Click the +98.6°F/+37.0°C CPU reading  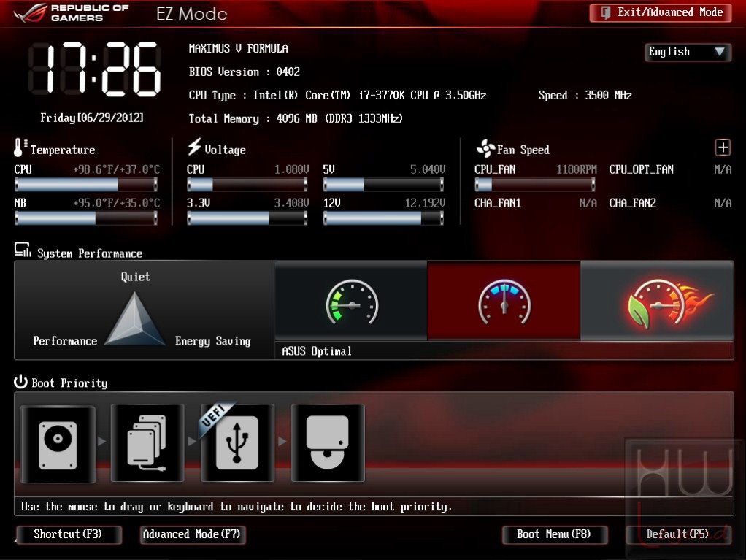[116, 169]
